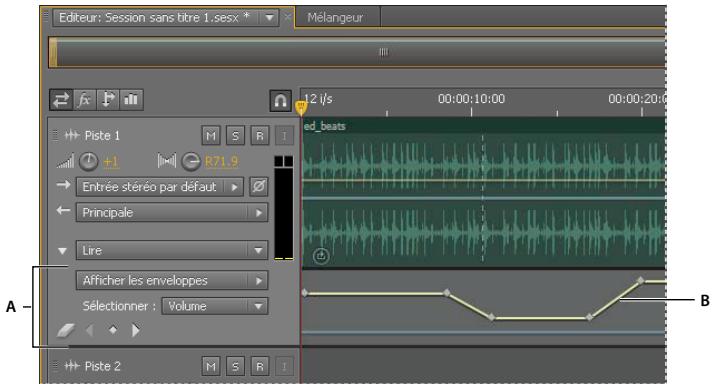Viewport: 712px width, 384px height.
Task: Show the Effects (fx) section
Action: [84, 99]
